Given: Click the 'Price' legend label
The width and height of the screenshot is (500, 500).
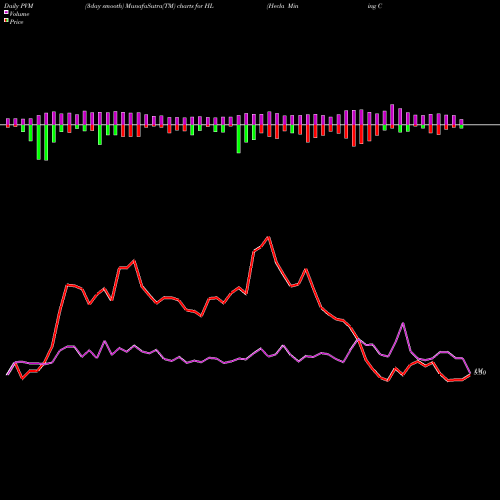Looking at the screenshot, I should (16, 22).
